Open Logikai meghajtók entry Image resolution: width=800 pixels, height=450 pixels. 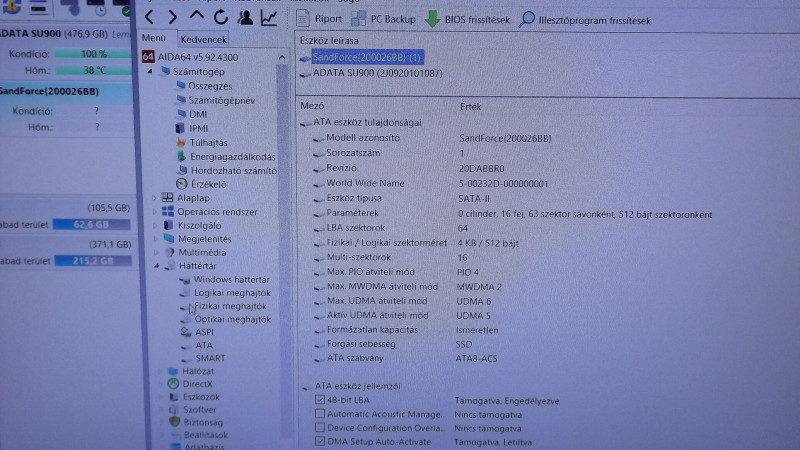tap(232, 293)
